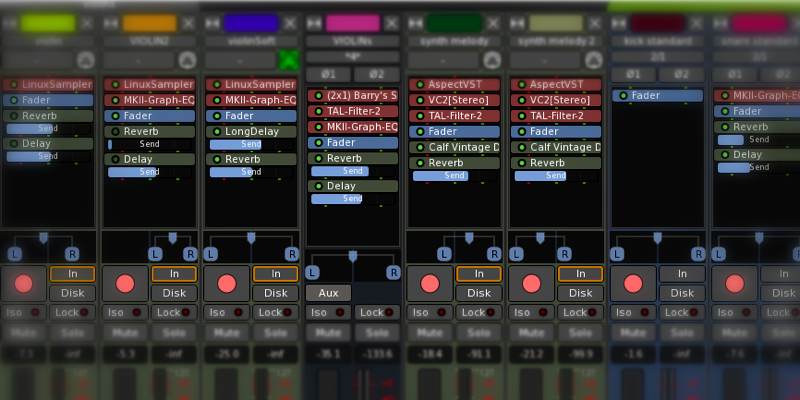Open the input selector on synth melody strip
Screen dimensions: 800x400
point(444,60)
